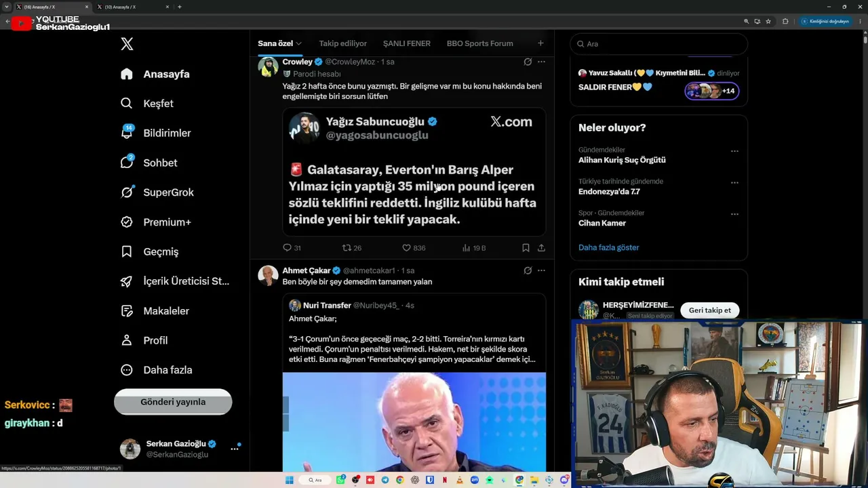This screenshot has width=868, height=488.
Task: Click the Gönderi yayınla button
Action: 173,402
